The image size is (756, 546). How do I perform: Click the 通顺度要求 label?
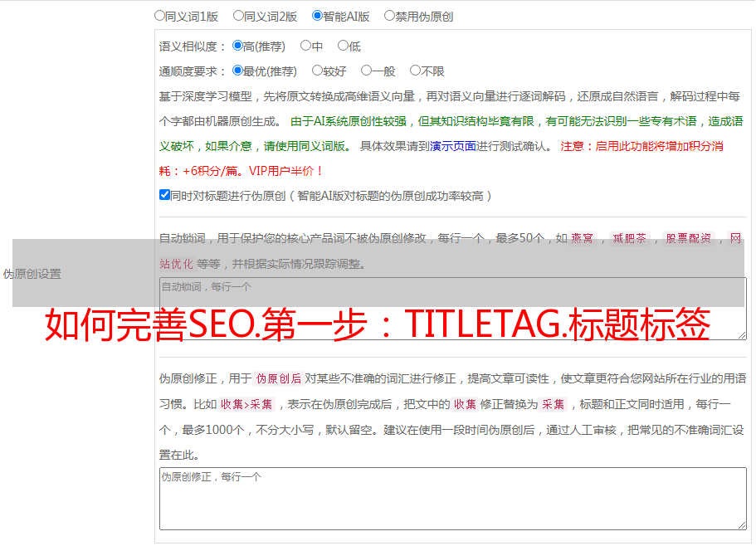pyautogui.click(x=192, y=71)
